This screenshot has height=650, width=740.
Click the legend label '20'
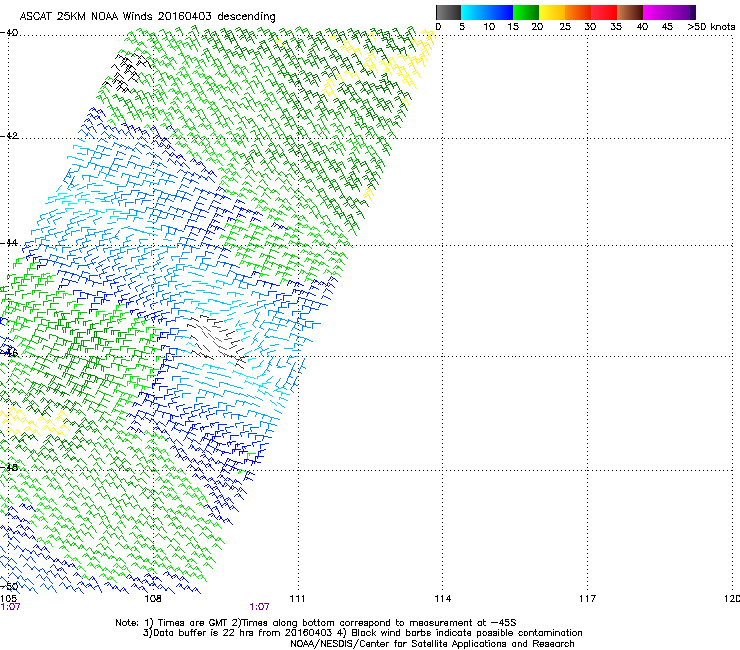(537, 27)
